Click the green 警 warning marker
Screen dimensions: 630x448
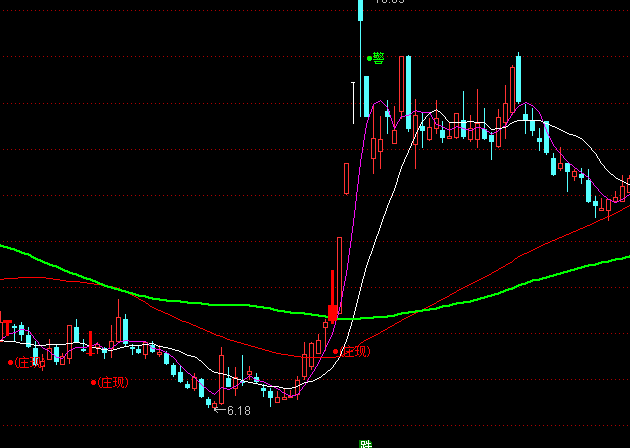(376, 58)
